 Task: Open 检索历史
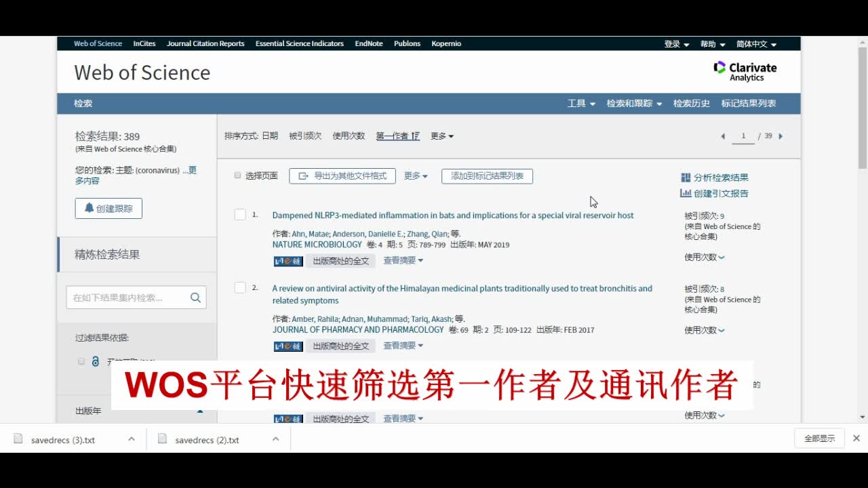pyautogui.click(x=692, y=104)
